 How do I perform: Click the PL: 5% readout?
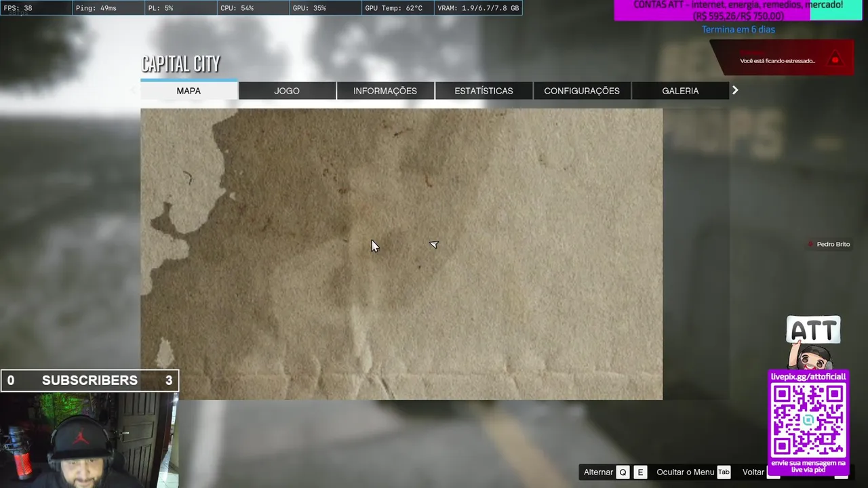pos(180,8)
